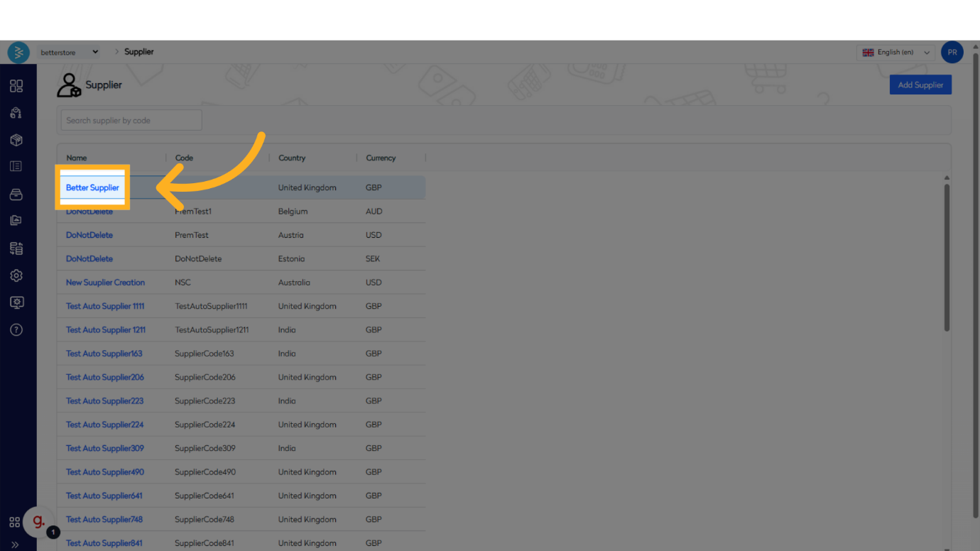980x551 pixels.
Task: Click the Supplier breadcrumb item
Action: (x=139, y=52)
